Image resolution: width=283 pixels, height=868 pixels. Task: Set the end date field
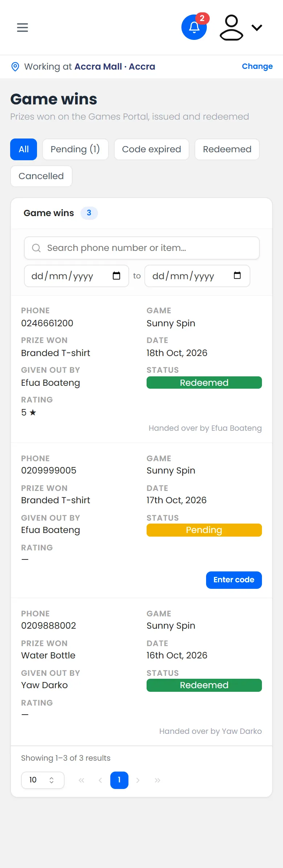point(197,276)
